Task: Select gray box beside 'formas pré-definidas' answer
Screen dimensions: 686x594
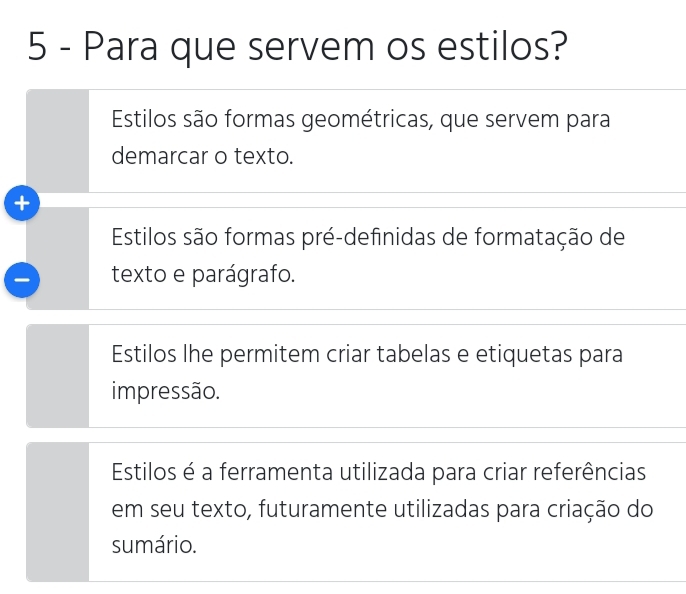Action: pos(58,257)
